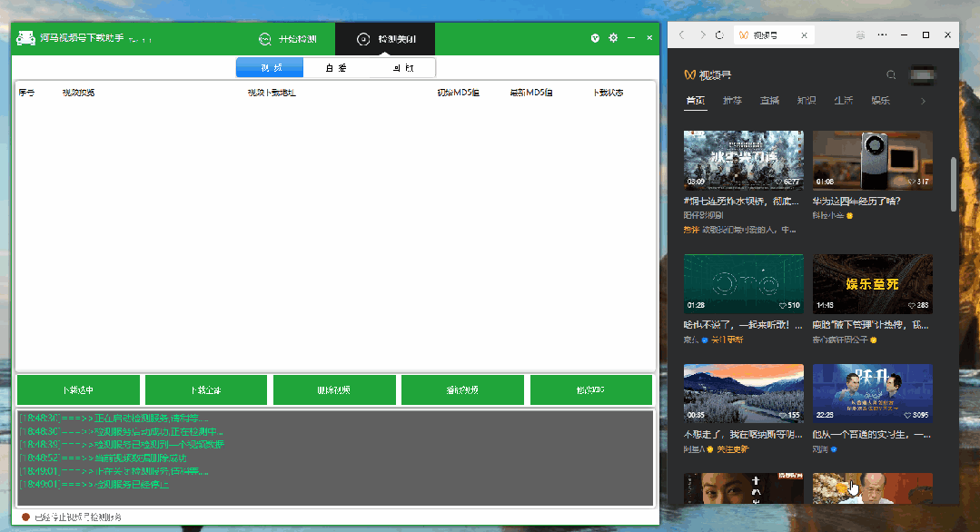The height and width of the screenshot is (532, 980).
Task: Select the 知识 category tab
Action: point(807,101)
